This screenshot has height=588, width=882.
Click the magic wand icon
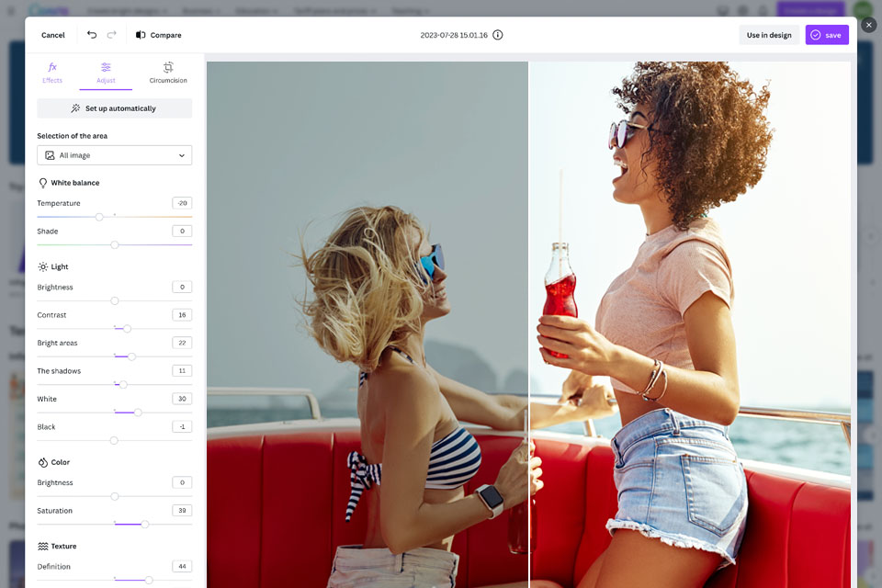pos(75,108)
